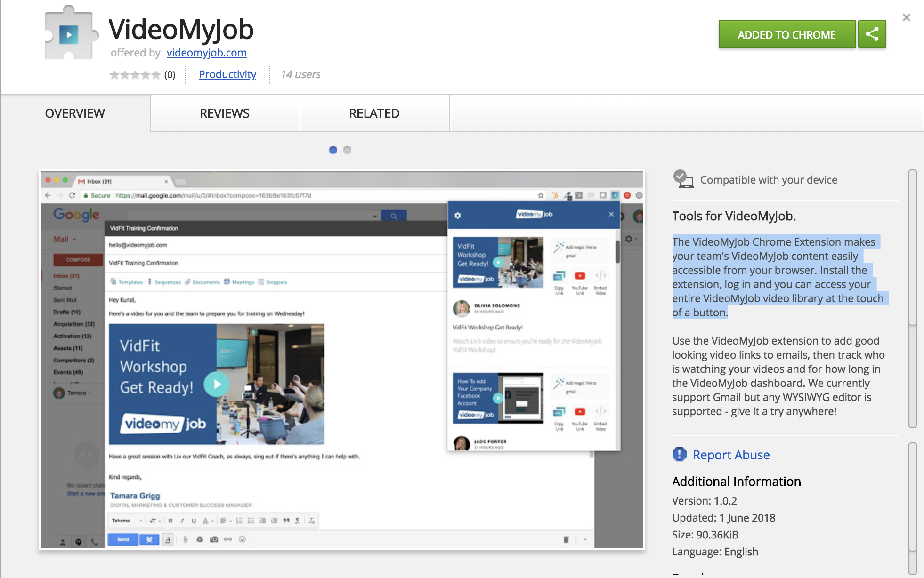Toggle underline formatting in the compose toolbar
The width and height of the screenshot is (924, 578).
pyautogui.click(x=194, y=521)
